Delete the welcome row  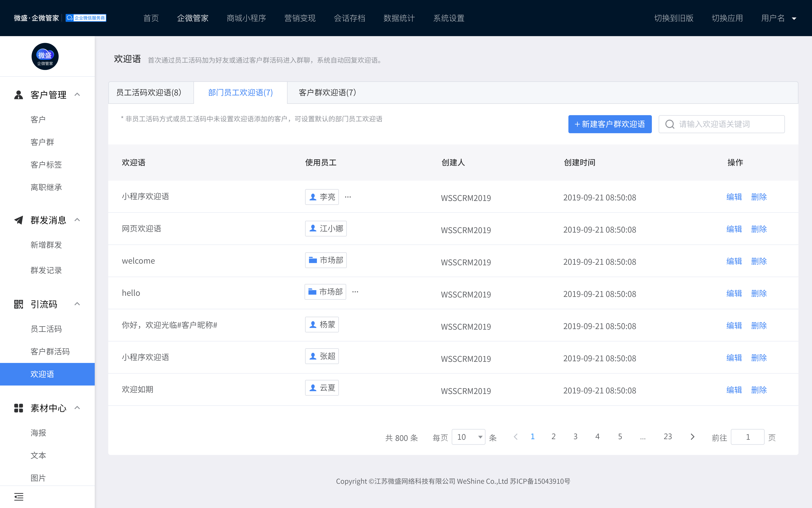pyautogui.click(x=759, y=261)
